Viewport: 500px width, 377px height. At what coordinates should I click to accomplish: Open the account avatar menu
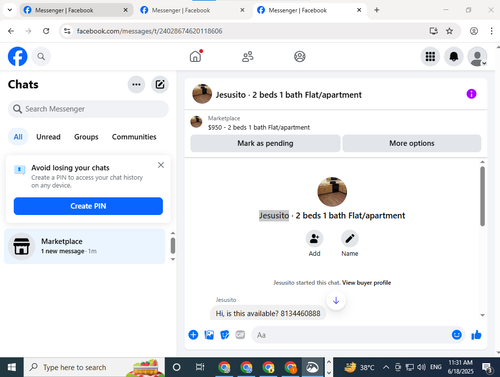point(477,57)
